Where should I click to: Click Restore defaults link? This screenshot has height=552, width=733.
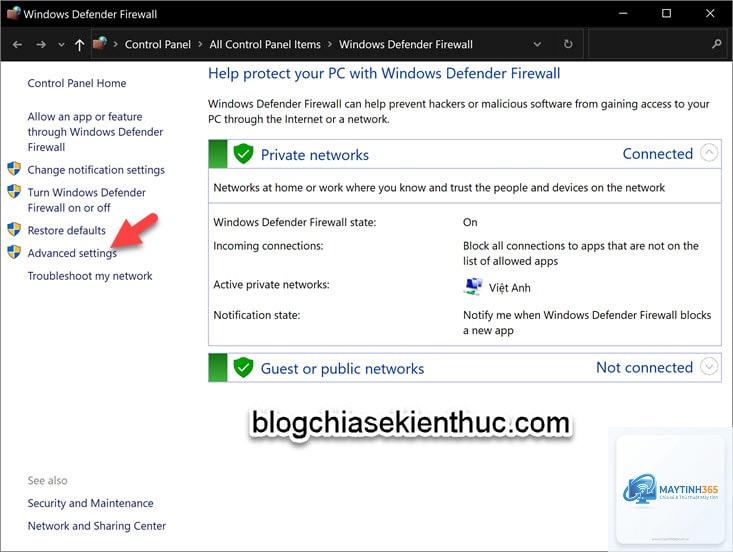pos(66,230)
